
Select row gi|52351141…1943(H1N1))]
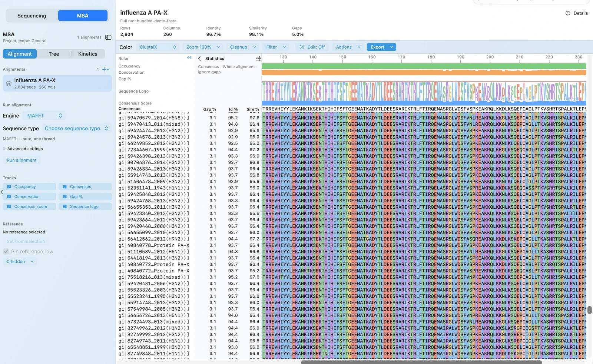pyautogui.click(x=154, y=188)
